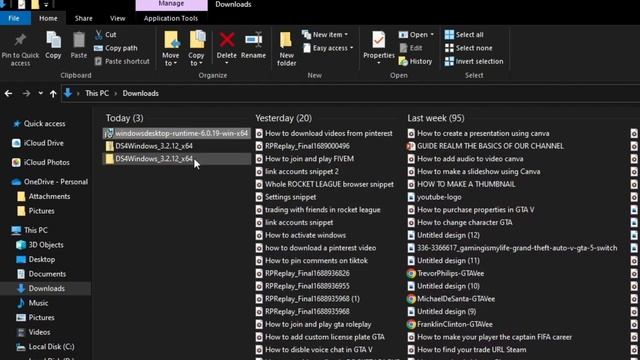The width and height of the screenshot is (640, 360).
Task: Switch to the Home ribbon tab
Action: point(48,18)
